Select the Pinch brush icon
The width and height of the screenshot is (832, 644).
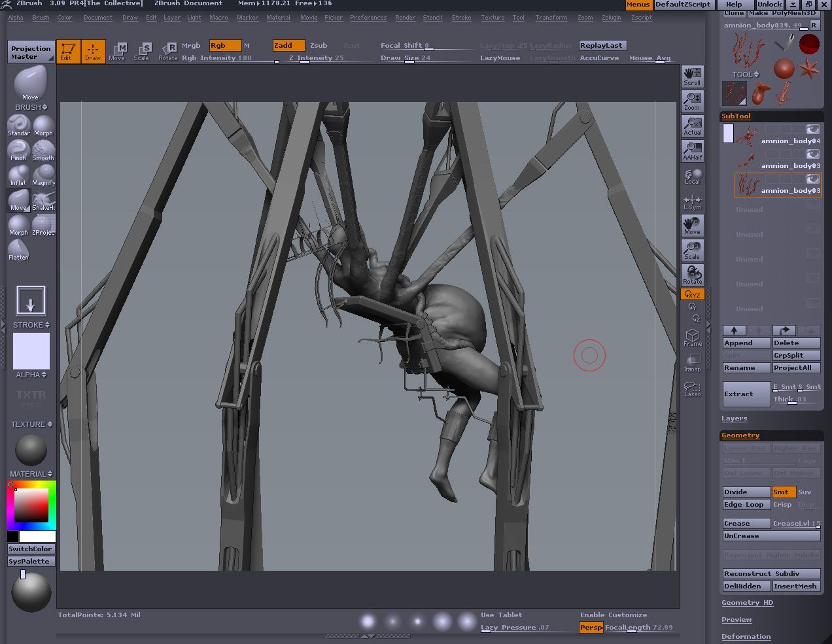[x=18, y=150]
